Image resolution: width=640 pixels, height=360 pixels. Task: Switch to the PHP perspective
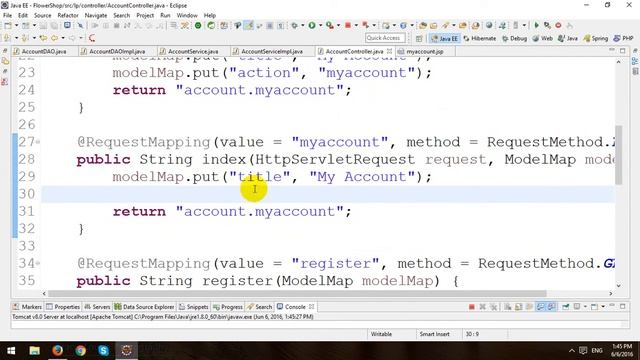click(x=624, y=38)
